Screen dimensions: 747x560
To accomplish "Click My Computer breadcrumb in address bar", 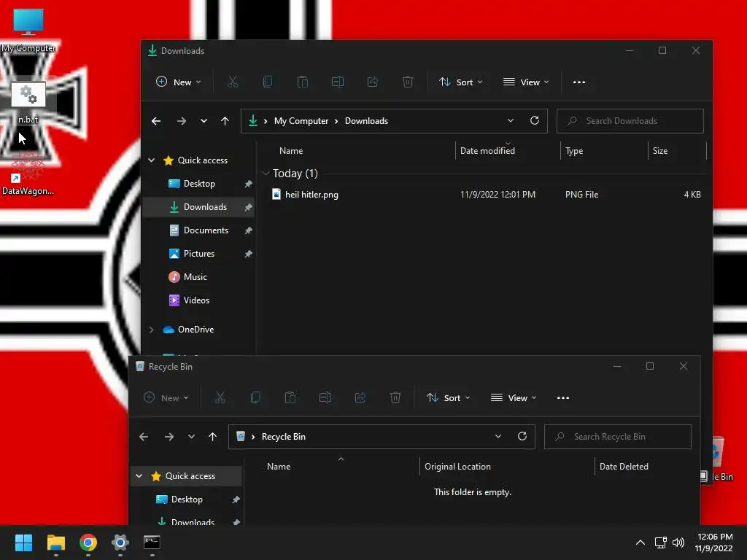I will pyautogui.click(x=301, y=121).
